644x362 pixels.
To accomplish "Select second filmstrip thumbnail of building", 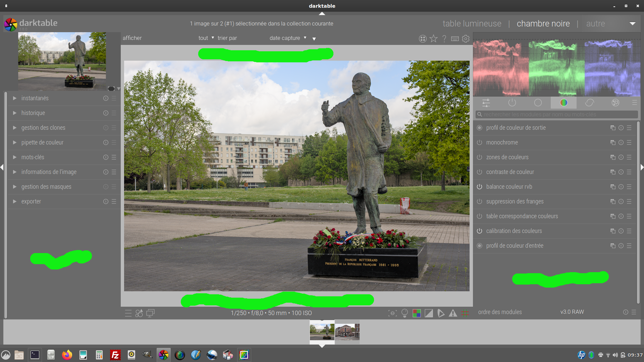I will pyautogui.click(x=347, y=332).
